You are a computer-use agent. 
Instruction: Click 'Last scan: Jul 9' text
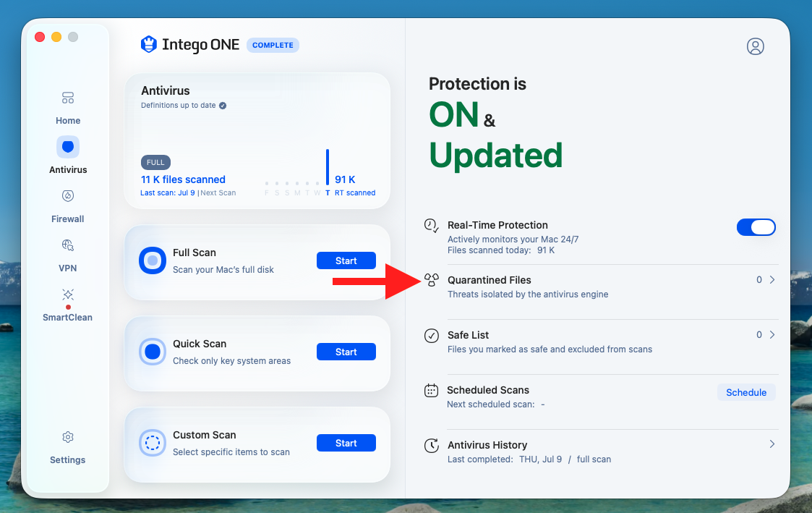pyautogui.click(x=168, y=192)
